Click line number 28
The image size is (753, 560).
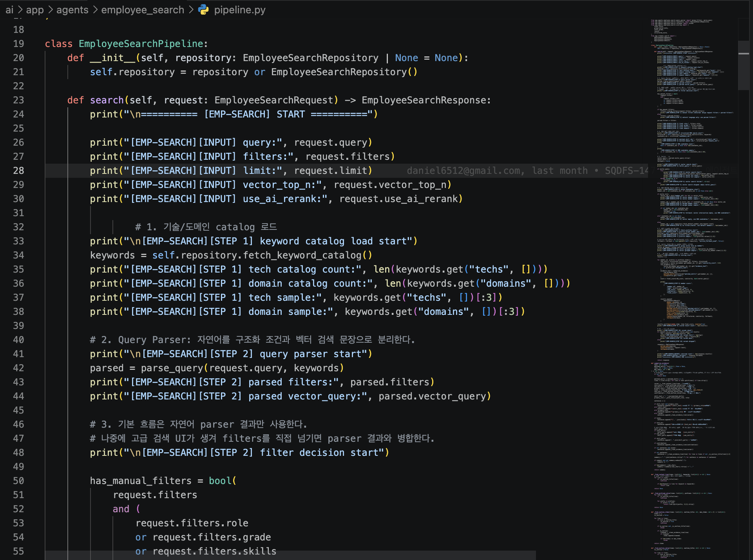click(x=18, y=171)
